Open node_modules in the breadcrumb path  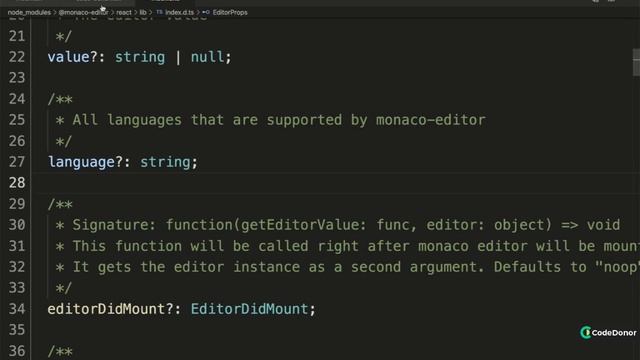[29, 13]
